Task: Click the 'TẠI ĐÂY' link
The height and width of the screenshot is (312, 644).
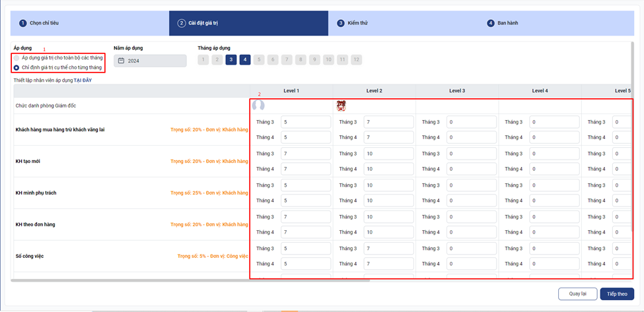Action: pyautogui.click(x=83, y=80)
